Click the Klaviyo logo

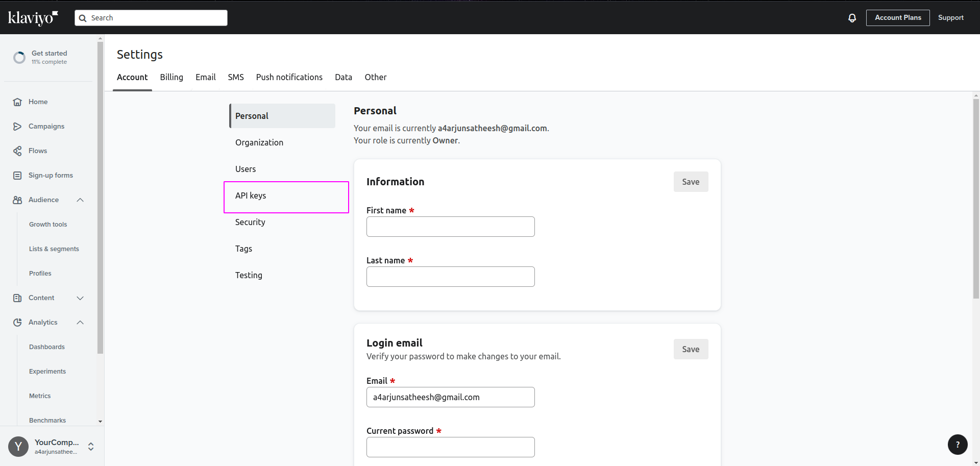coord(33,18)
